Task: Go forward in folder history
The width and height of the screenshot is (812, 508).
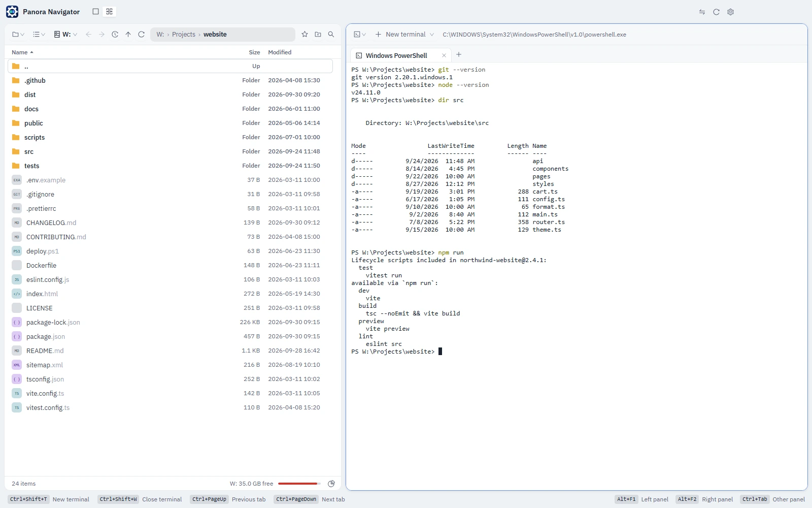Action: pos(101,35)
